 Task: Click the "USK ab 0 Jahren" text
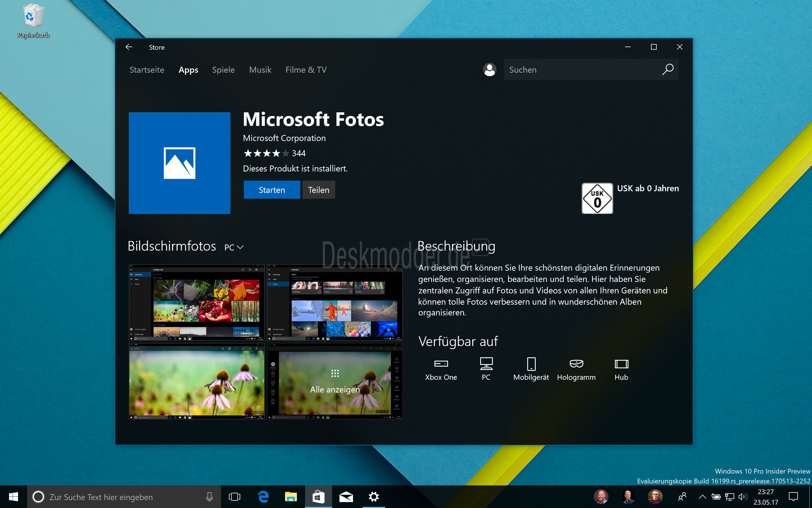coord(648,188)
